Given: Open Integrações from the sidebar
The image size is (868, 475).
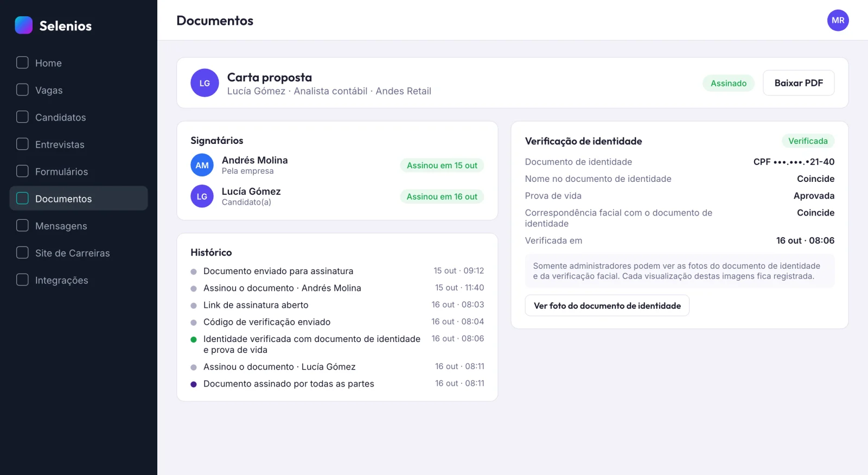Looking at the screenshot, I should [x=79, y=280].
